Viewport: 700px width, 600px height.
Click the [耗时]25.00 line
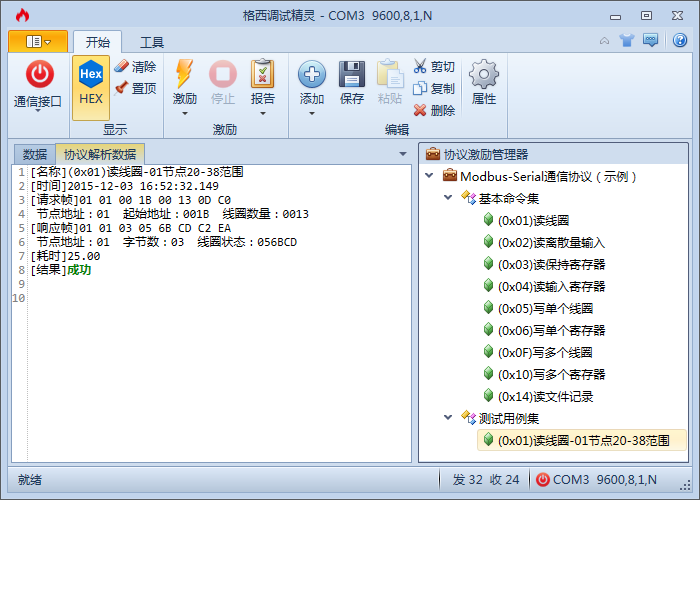[65, 256]
